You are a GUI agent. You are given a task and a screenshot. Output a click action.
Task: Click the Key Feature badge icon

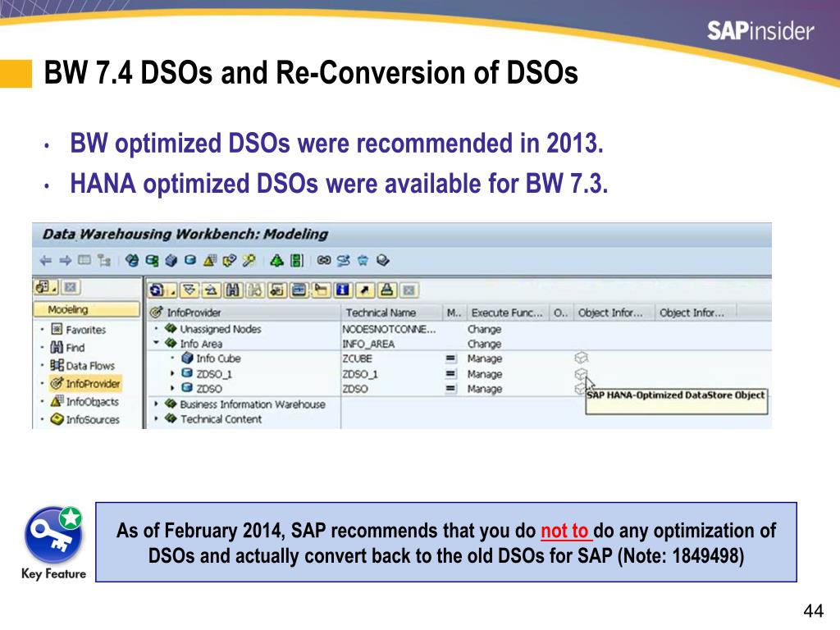[53, 536]
